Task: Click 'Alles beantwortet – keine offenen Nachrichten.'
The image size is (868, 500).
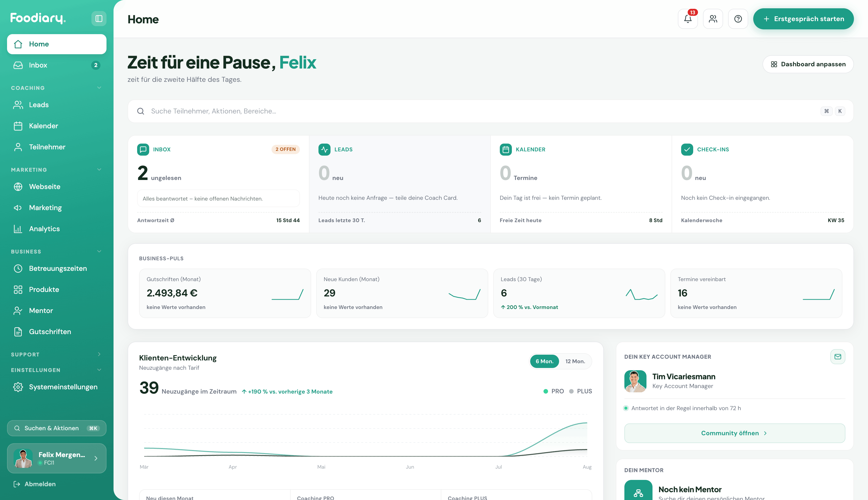Action: click(202, 199)
